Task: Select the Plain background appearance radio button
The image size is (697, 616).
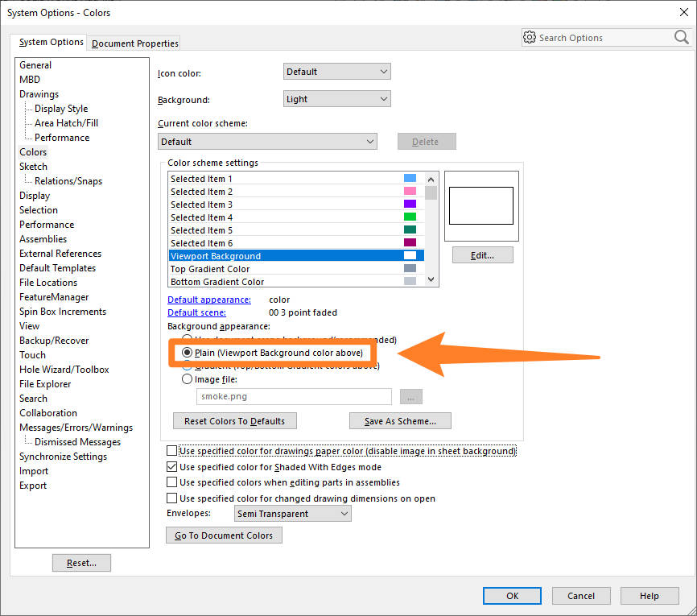Action: tap(186, 353)
